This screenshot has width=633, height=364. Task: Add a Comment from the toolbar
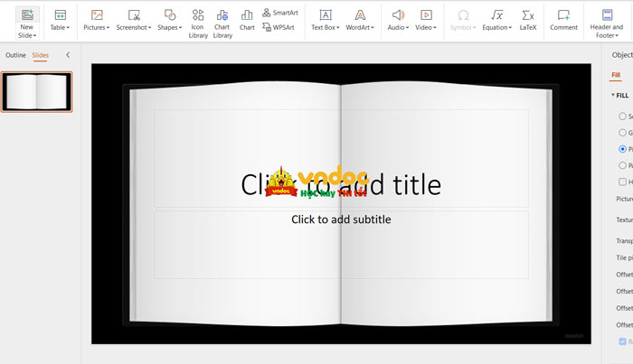coord(563,15)
